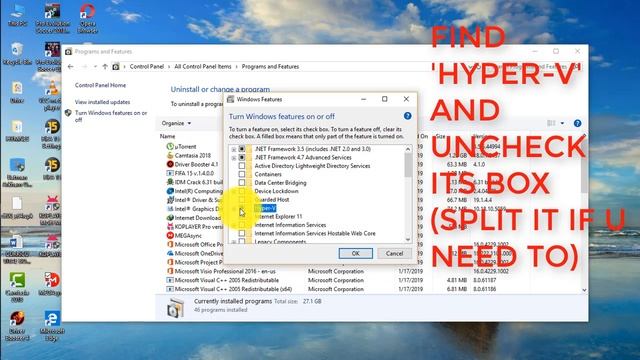Open recent locations dropdown beside forward arrow
Image resolution: width=640 pixels, height=360 pixels.
(95, 67)
